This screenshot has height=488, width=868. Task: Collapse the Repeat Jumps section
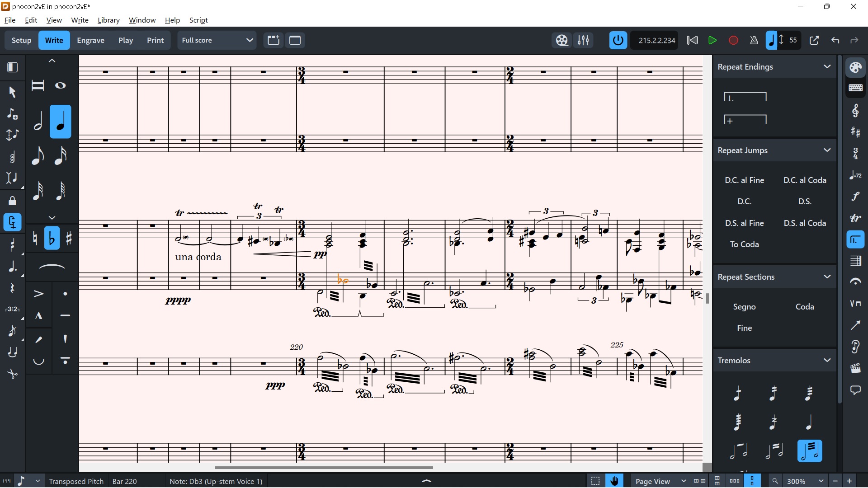coord(827,150)
